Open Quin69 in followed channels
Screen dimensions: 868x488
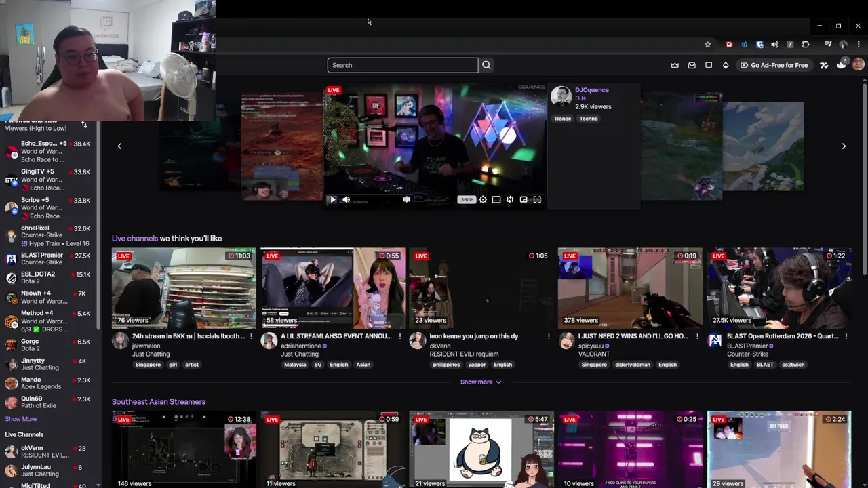tap(49, 402)
